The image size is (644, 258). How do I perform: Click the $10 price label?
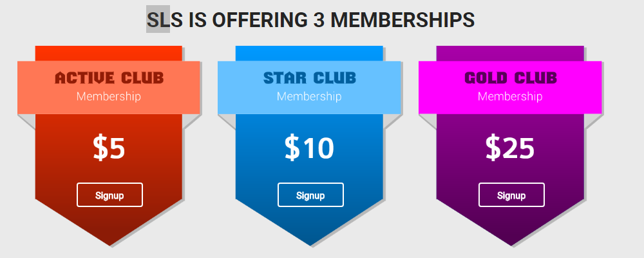309,148
